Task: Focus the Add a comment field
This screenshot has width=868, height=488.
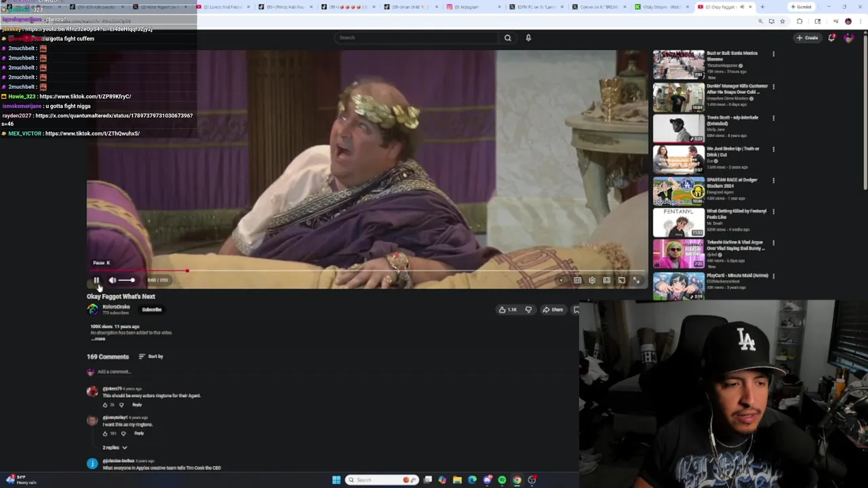Action: point(114,371)
